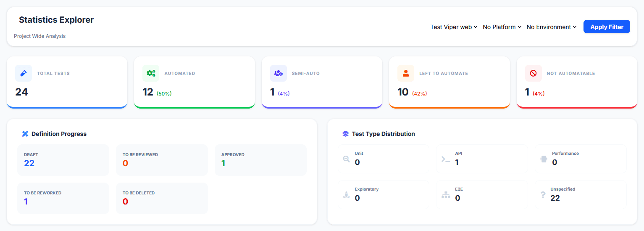This screenshot has height=231, width=644.
Task: Open the Test Viper web dropdown
Action: 454,27
